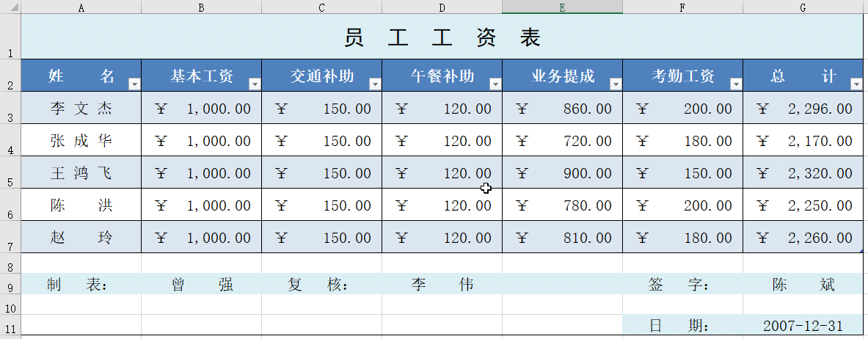
Task: Open the 基本工资 filter dropdown arrow
Action: point(255,84)
